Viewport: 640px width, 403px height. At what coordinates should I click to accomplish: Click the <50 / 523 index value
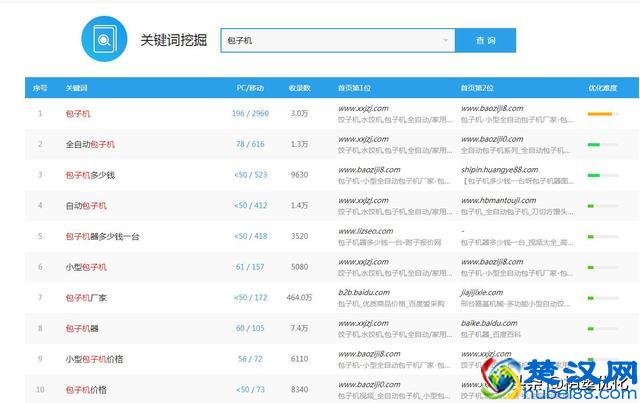(x=250, y=175)
